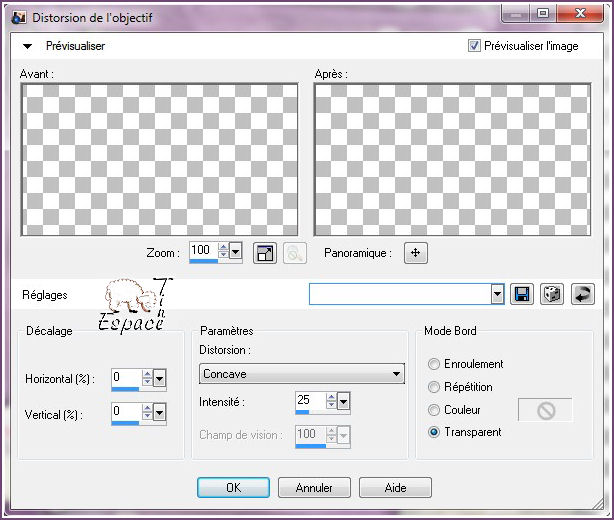
Task: Click the greyed magnifier zoom icon
Action: (294, 253)
